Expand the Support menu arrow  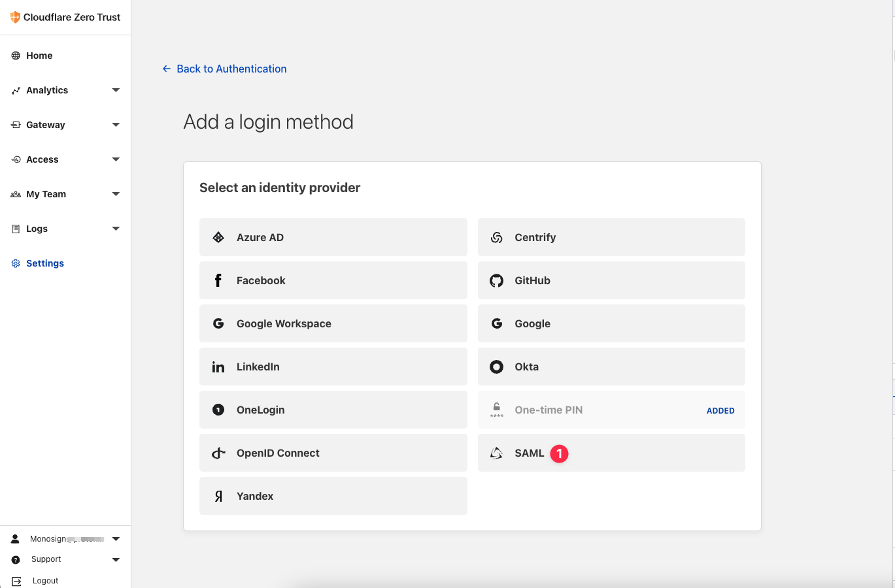click(x=116, y=559)
